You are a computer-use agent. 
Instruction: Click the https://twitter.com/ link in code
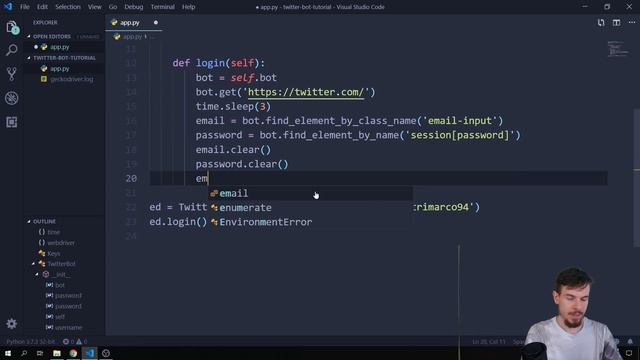point(306,92)
